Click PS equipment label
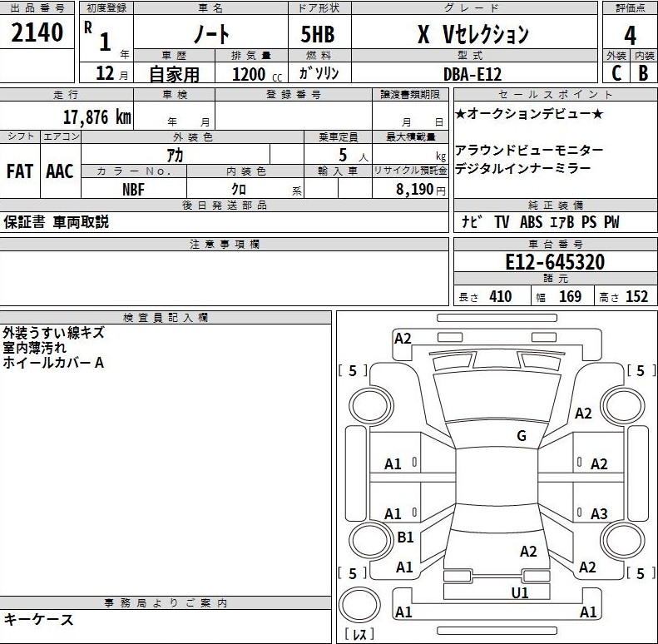 [589, 221]
